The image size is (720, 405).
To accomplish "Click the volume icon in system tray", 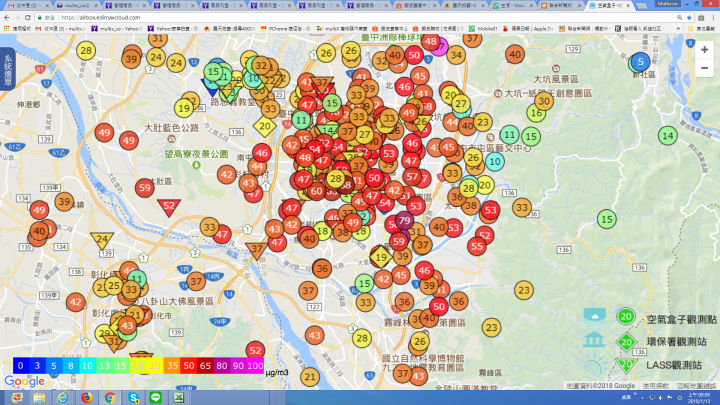I will 660,398.
